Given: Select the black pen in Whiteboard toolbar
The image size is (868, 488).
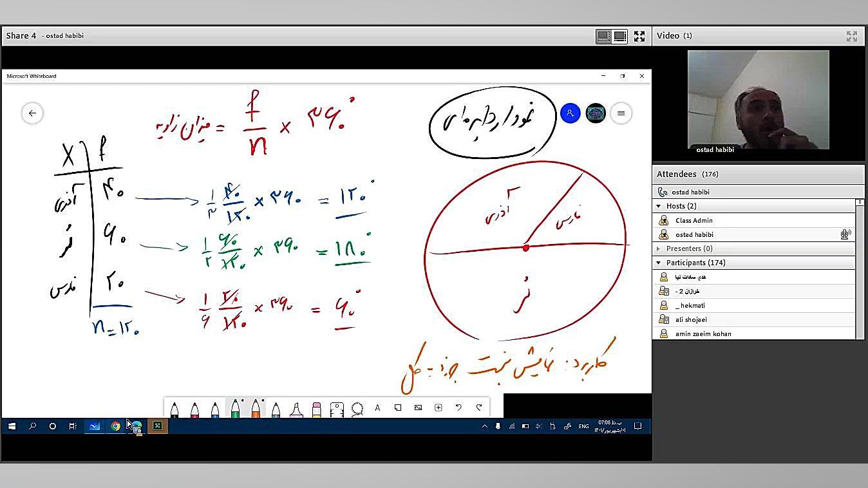Looking at the screenshot, I should (175, 409).
